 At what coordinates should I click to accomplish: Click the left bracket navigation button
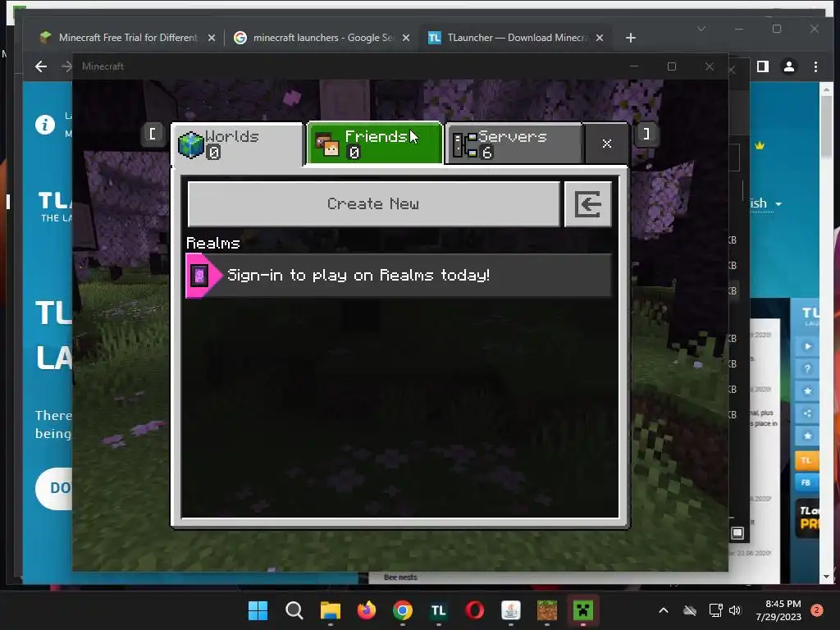tap(153, 134)
